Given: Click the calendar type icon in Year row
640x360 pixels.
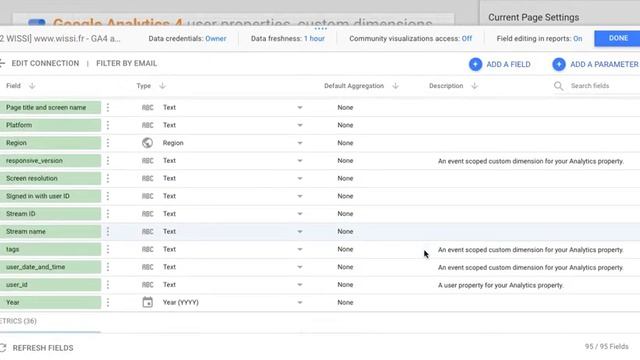Looking at the screenshot, I should coord(147,302).
